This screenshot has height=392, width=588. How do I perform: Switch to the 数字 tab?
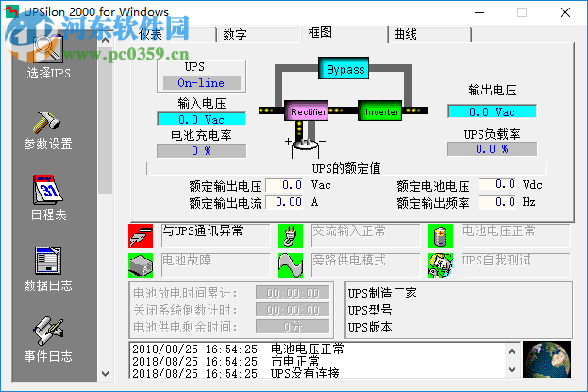(x=260, y=35)
